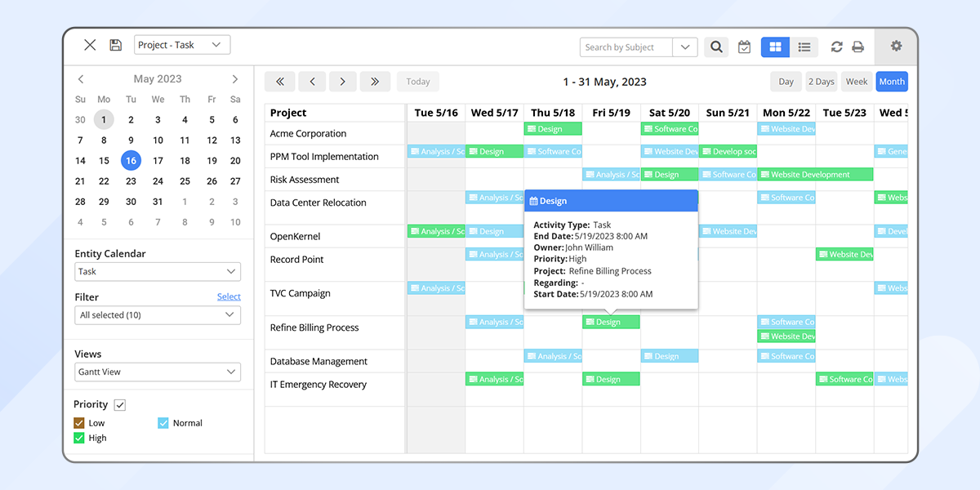Open the Project - Task dropdown
Image resolution: width=980 pixels, height=490 pixels.
(x=182, y=45)
